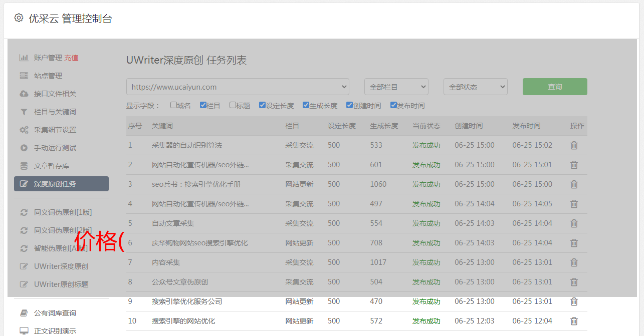644x336 pixels.
Task: Click the filter icon beside 栏目与关键词
Action: [x=24, y=112]
